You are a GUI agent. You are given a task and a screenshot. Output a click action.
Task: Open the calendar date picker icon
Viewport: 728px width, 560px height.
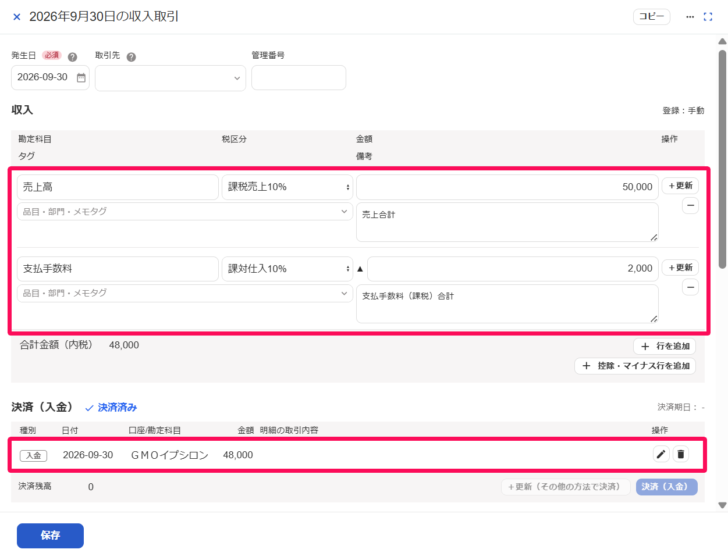81,77
